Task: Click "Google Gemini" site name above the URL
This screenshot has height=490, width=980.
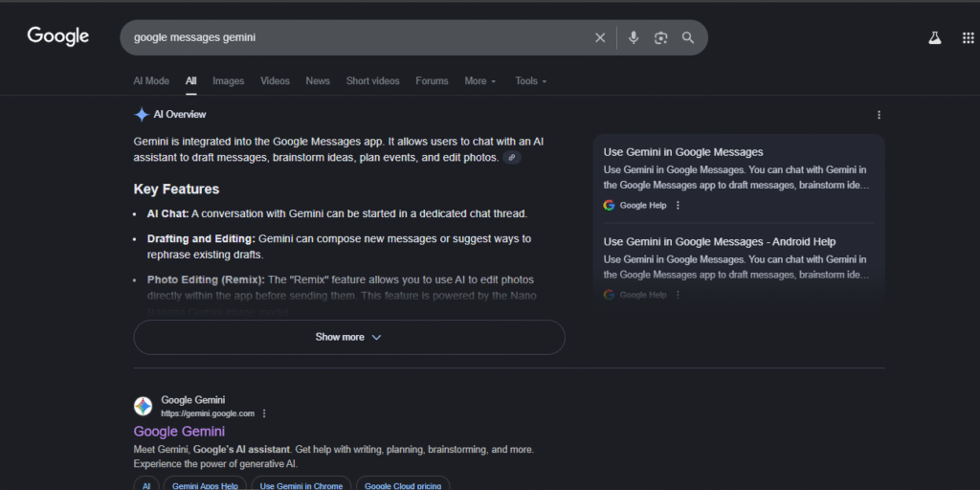Action: pos(193,400)
